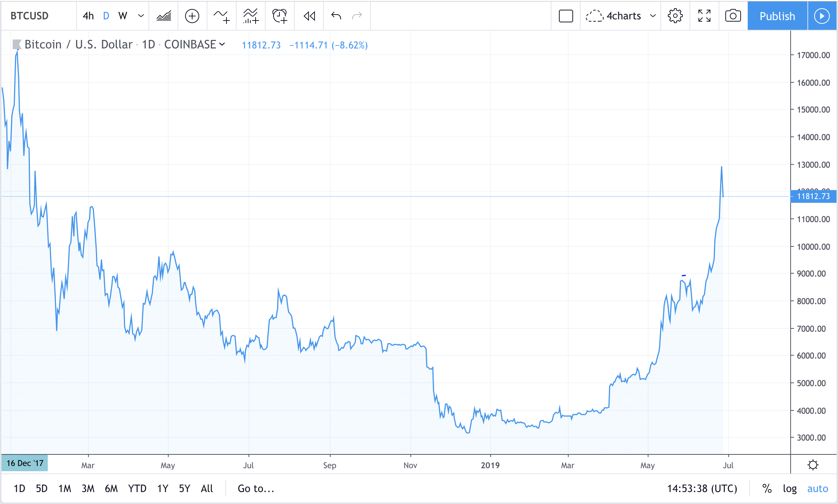Open chart settings gear icon
838x504 pixels.
(675, 16)
